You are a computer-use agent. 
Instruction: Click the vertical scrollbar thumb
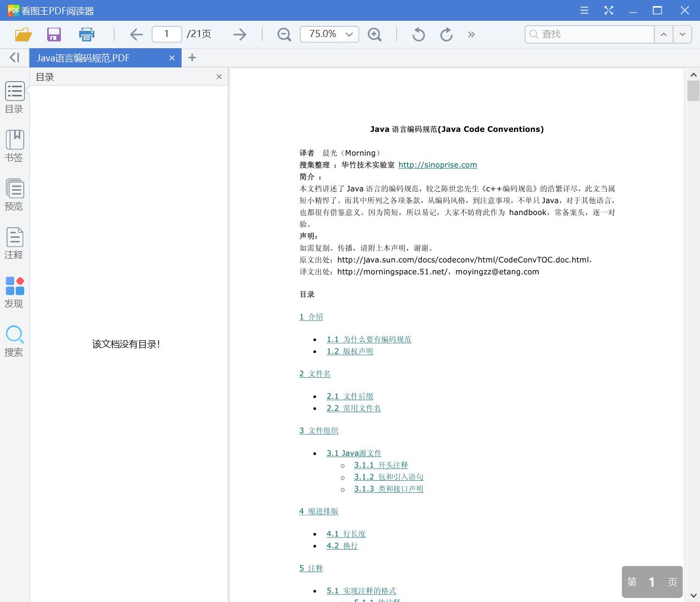click(x=693, y=91)
